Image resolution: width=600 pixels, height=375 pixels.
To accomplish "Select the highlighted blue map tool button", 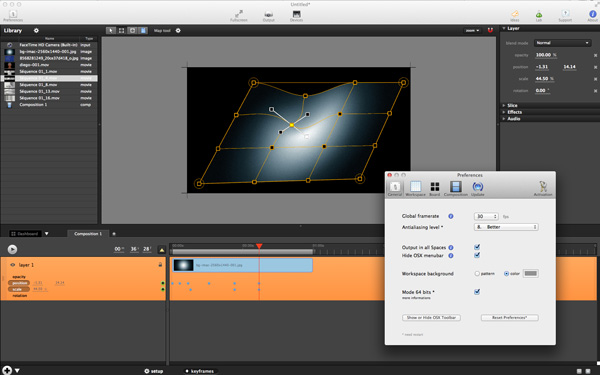I will coord(143,31).
